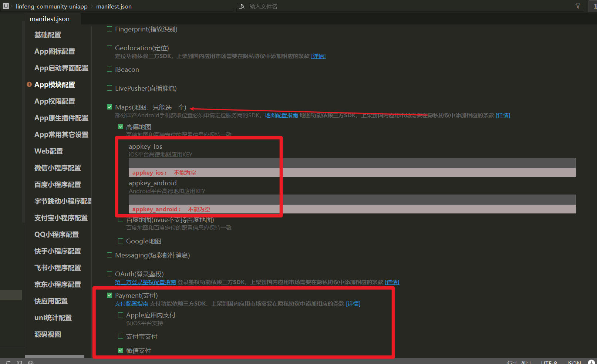Image resolution: width=597 pixels, height=364 pixels.
Task: Click the globe icon in the status bar
Action: point(31,362)
